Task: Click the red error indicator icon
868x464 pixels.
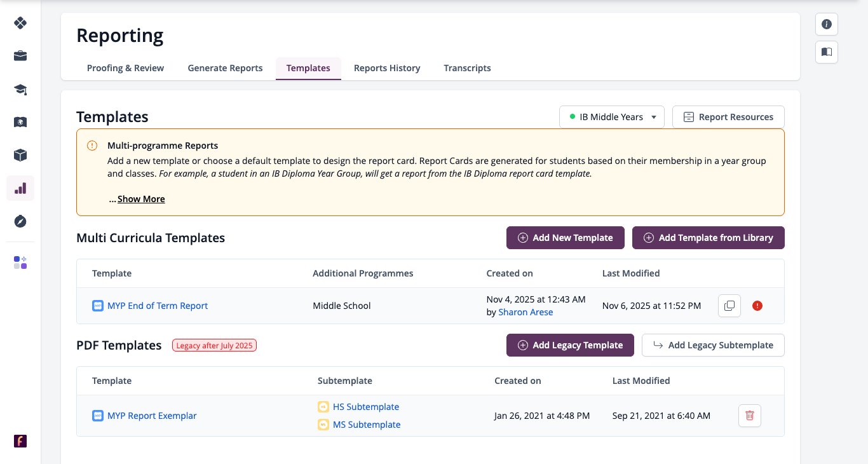Action: tap(757, 306)
